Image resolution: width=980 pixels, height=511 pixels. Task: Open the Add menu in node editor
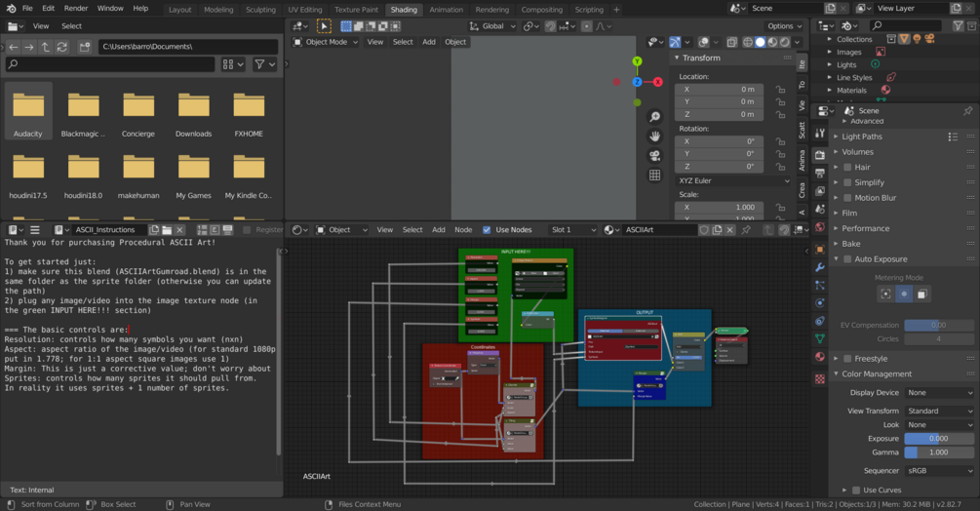439,230
